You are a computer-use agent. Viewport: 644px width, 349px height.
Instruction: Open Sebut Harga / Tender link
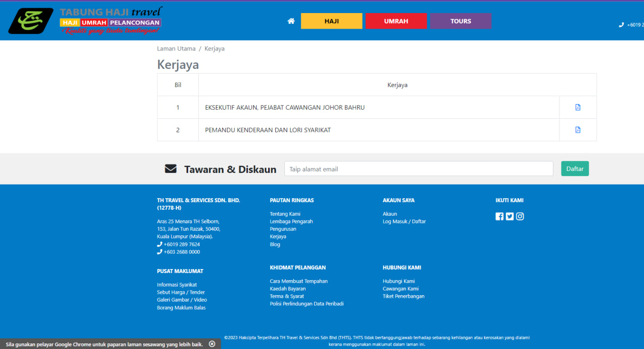click(181, 292)
